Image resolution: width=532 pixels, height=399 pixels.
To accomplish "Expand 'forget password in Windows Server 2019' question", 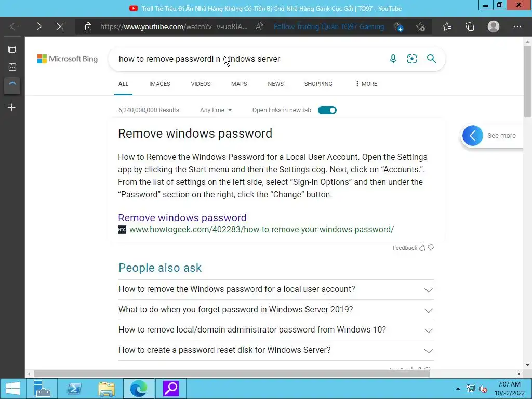I will (276, 310).
